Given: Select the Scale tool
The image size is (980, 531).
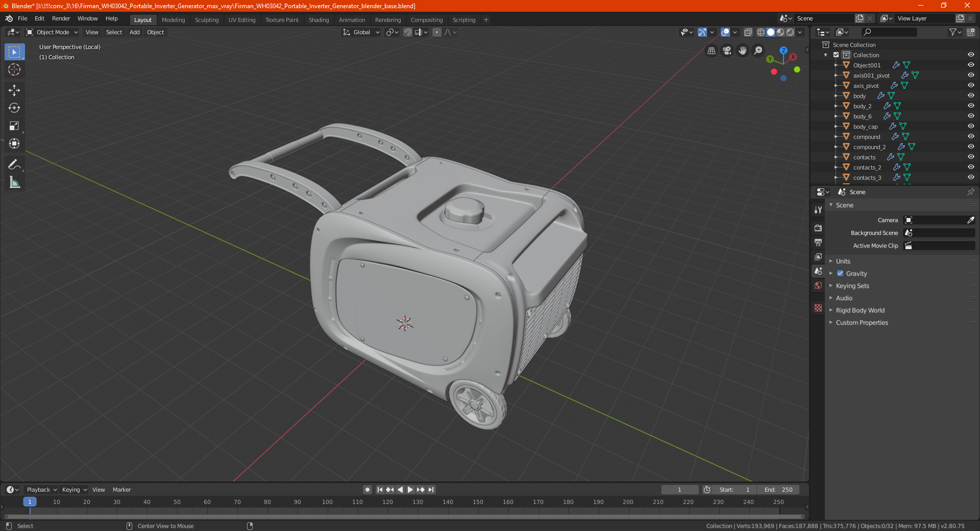Looking at the screenshot, I should [x=14, y=126].
